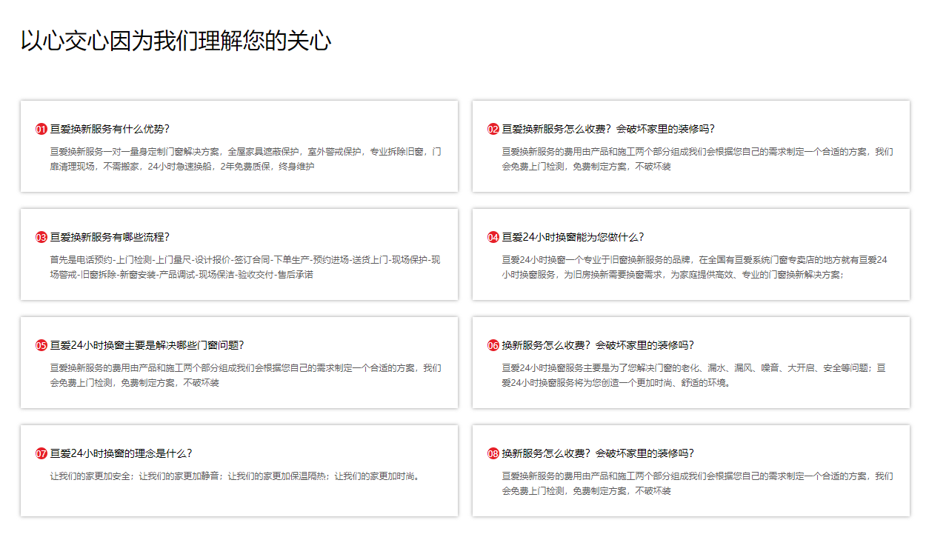Screen dimensions: 926x560
Task: Click the red 04 number badge
Action: click(x=493, y=237)
